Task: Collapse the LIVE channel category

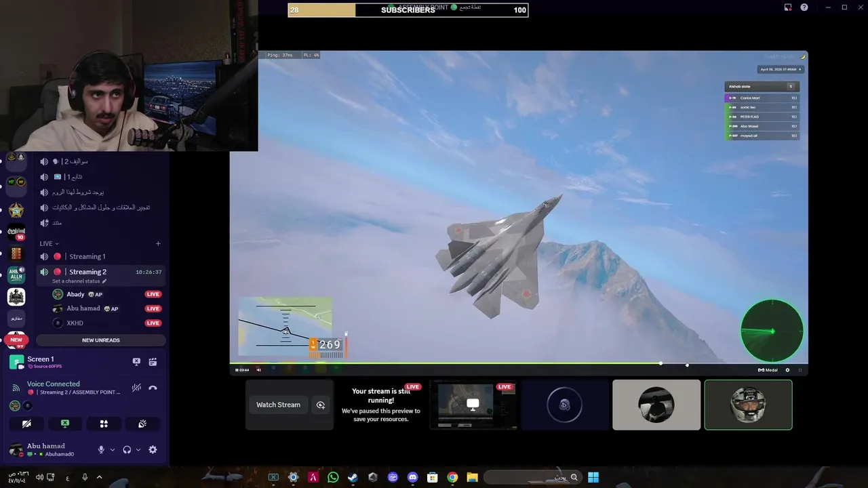Action: click(49, 243)
